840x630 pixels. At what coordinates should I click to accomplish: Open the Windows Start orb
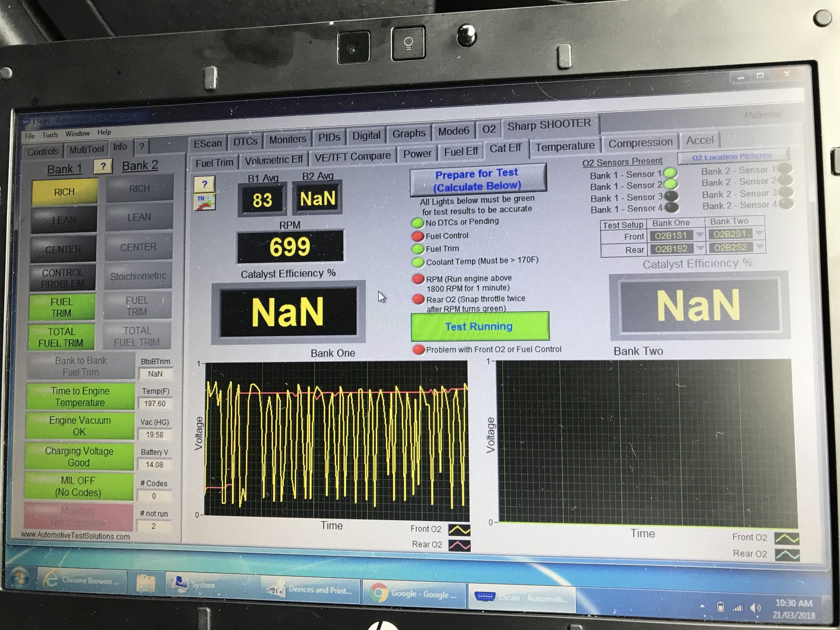19,577
